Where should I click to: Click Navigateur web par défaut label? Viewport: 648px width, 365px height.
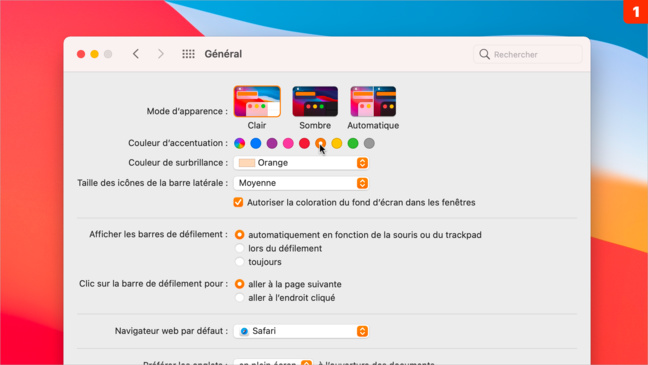171,331
